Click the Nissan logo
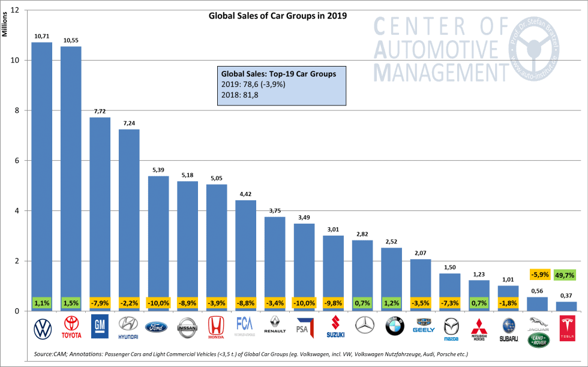Image resolution: width=588 pixels, height=367 pixels. coord(187,328)
